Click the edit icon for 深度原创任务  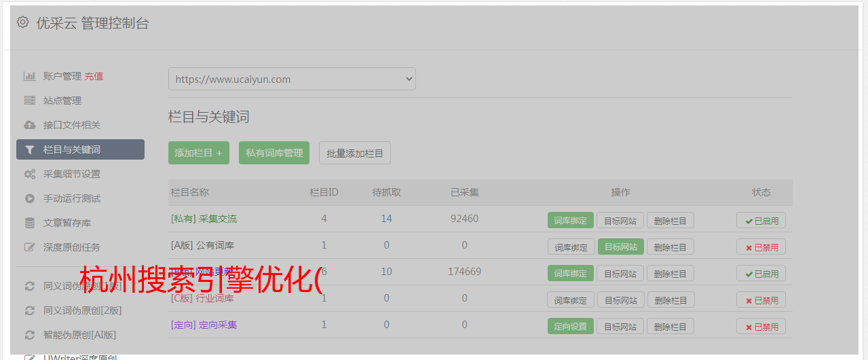click(x=30, y=247)
